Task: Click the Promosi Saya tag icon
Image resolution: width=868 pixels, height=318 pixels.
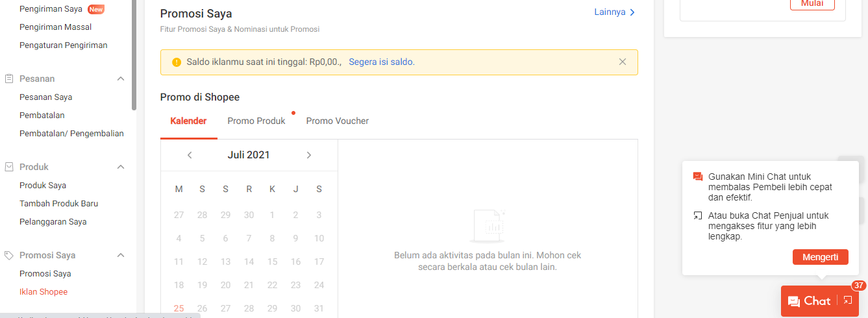Action: point(9,255)
